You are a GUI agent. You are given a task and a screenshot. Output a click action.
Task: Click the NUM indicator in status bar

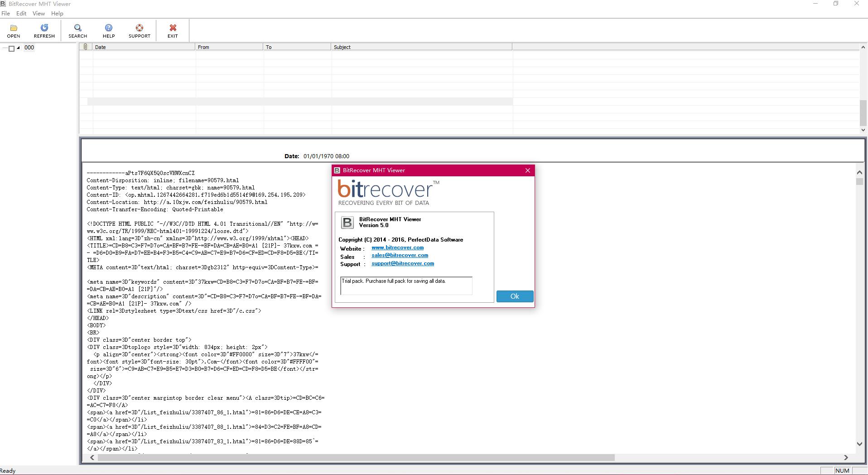tap(842, 470)
